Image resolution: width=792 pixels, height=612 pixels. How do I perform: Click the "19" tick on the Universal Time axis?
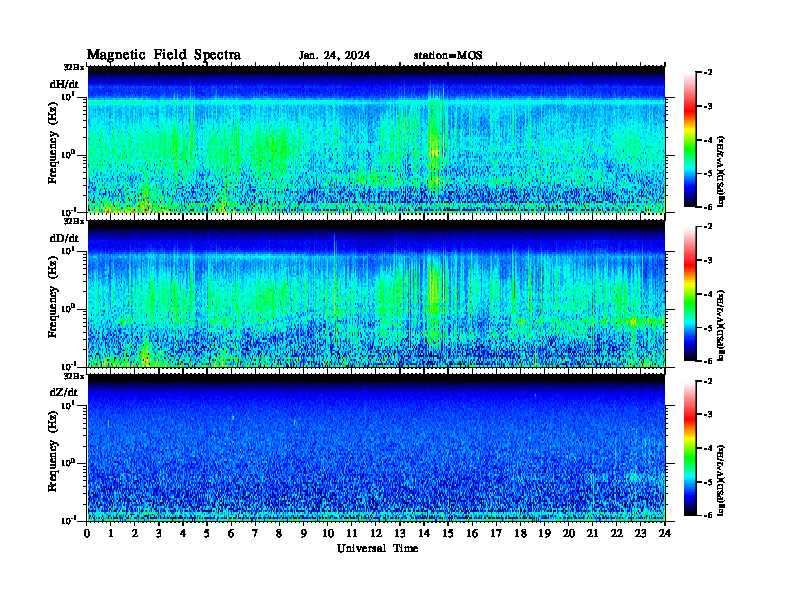(x=544, y=533)
